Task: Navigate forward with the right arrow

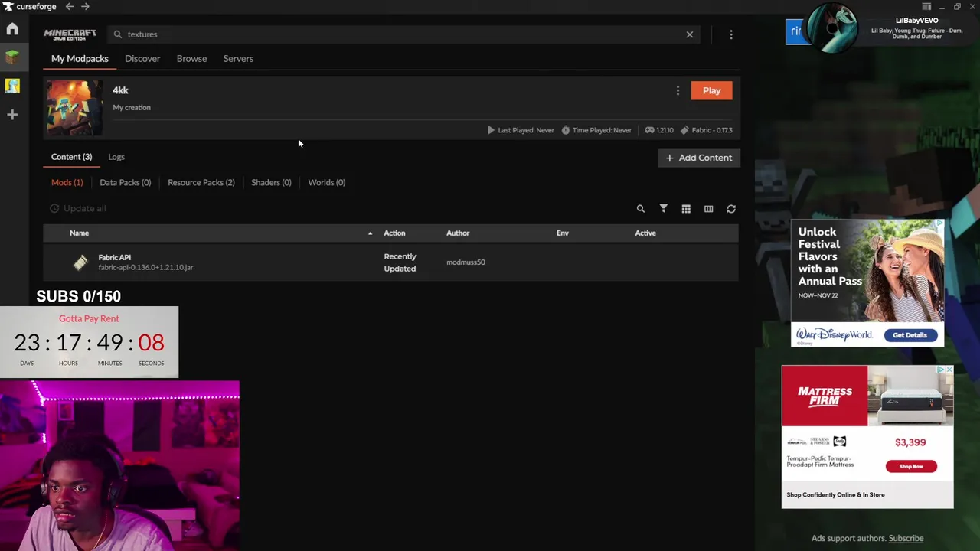Action: [85, 6]
